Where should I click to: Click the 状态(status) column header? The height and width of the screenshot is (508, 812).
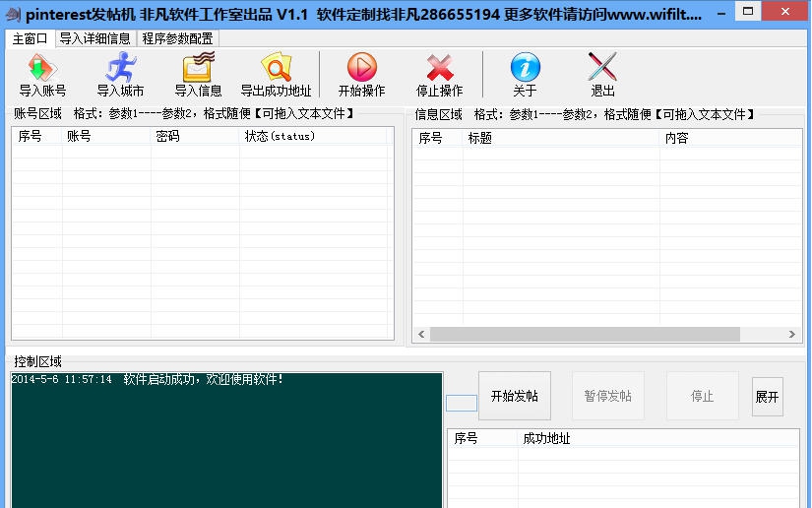tap(313, 136)
